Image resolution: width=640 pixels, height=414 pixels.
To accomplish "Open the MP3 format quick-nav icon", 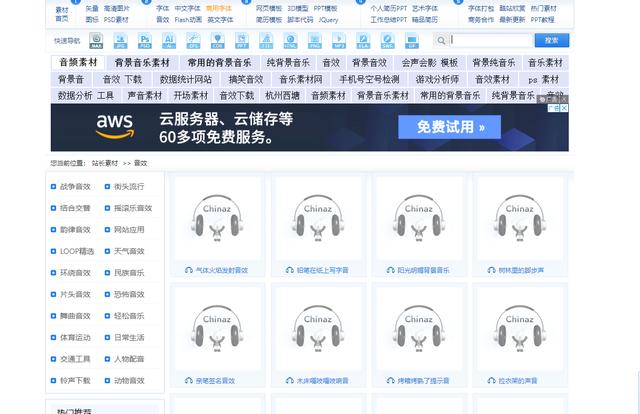I will pos(339,41).
